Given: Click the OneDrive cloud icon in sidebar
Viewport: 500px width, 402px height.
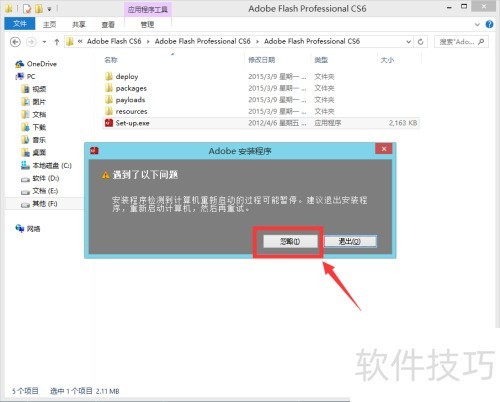Looking at the screenshot, I should [20, 64].
